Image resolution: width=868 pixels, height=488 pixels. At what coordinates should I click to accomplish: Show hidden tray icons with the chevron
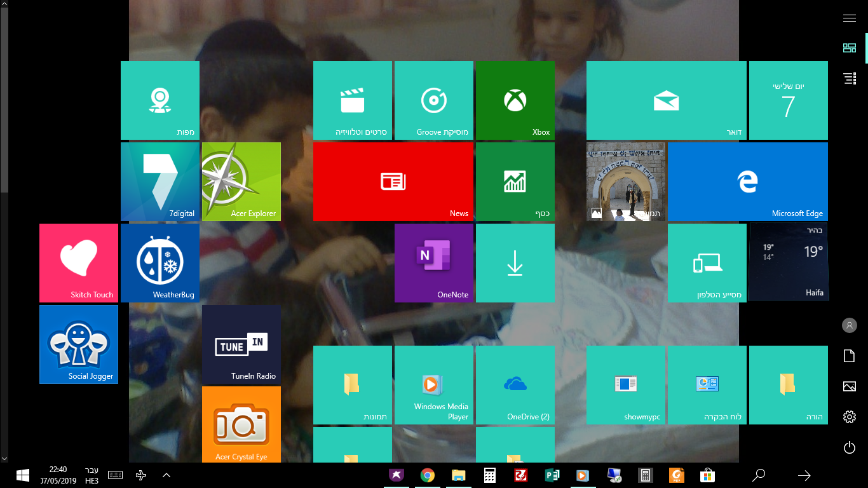[166, 475]
